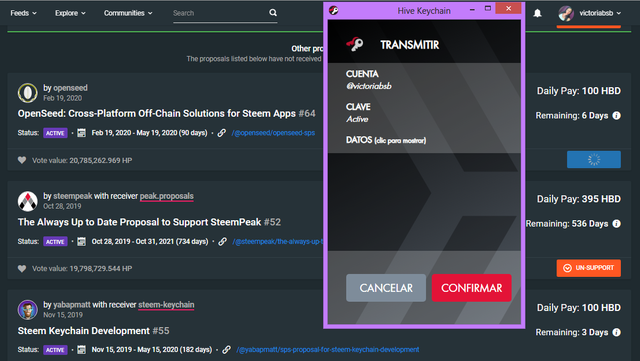640x361 pixels.
Task: Click @victoriabsb account text in Keychain
Action: click(x=369, y=86)
